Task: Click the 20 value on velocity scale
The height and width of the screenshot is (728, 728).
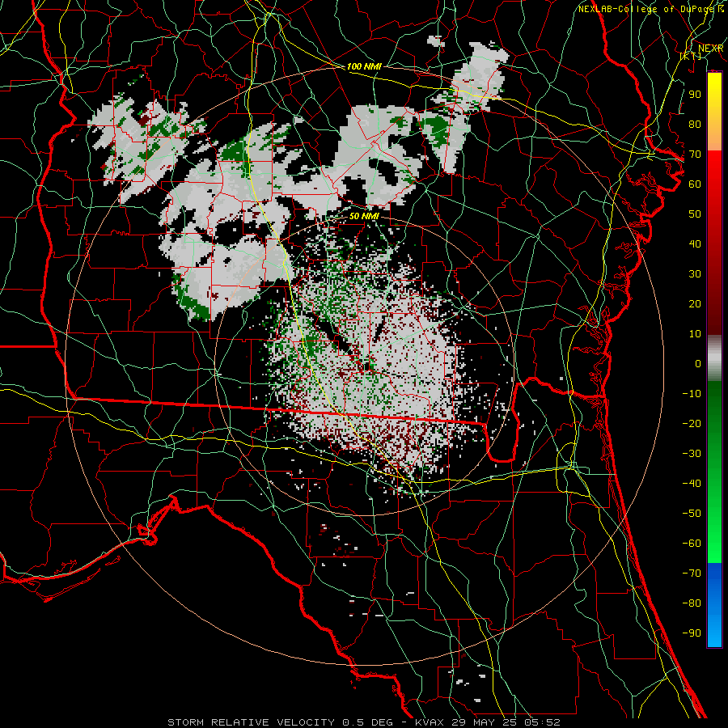Action: pyautogui.click(x=695, y=303)
